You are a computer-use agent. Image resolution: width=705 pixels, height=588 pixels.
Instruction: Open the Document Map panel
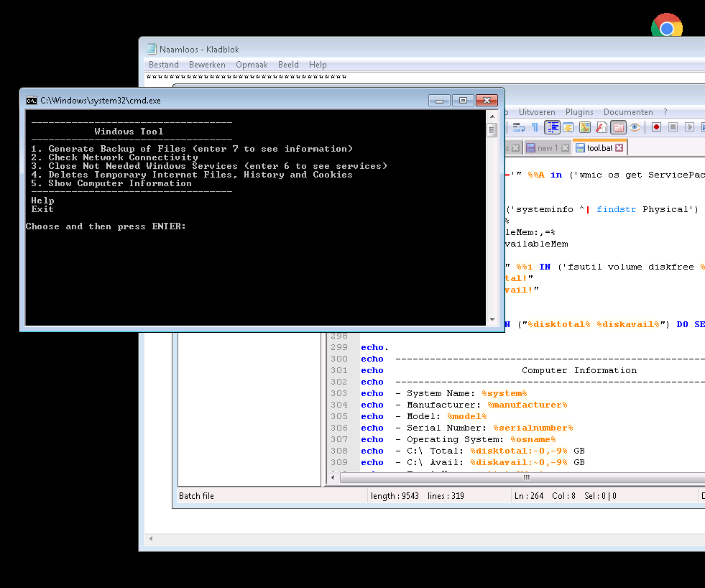(585, 127)
